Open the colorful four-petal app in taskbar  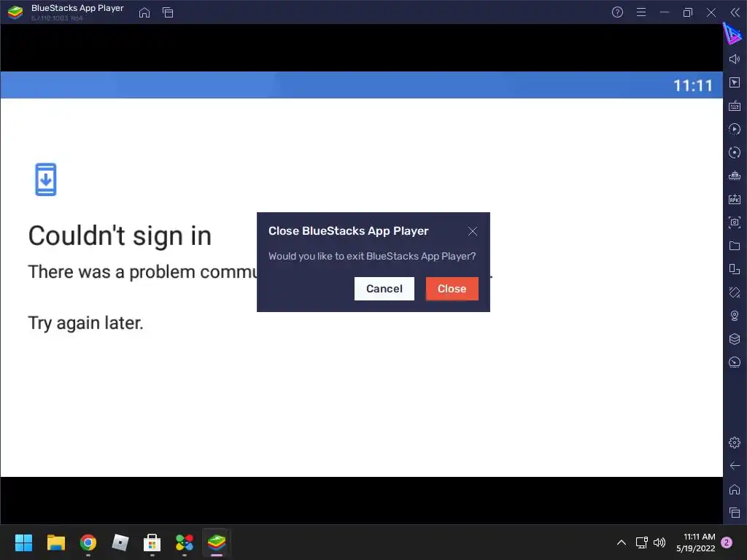coord(185,542)
